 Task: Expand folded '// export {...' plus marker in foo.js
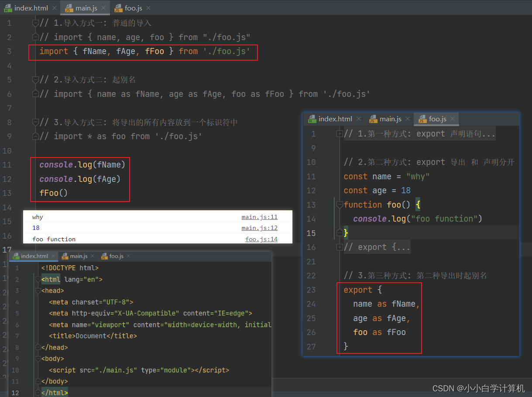click(x=340, y=247)
